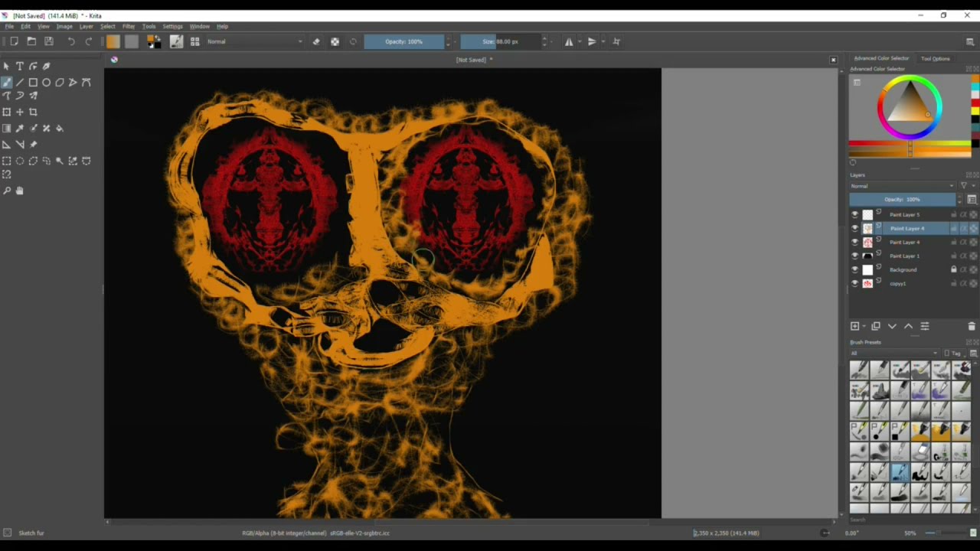Screen dimensions: 980x551
Task: Select the Fill bucket tool
Action: (60, 129)
